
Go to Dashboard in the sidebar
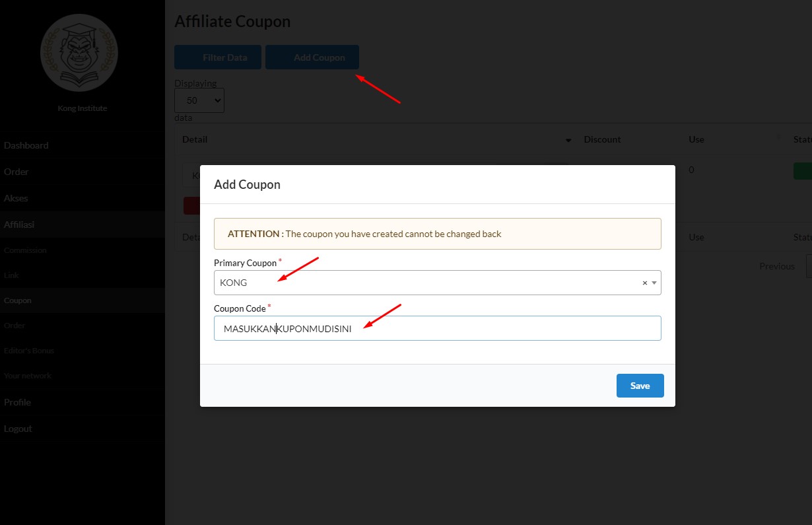[x=26, y=145]
